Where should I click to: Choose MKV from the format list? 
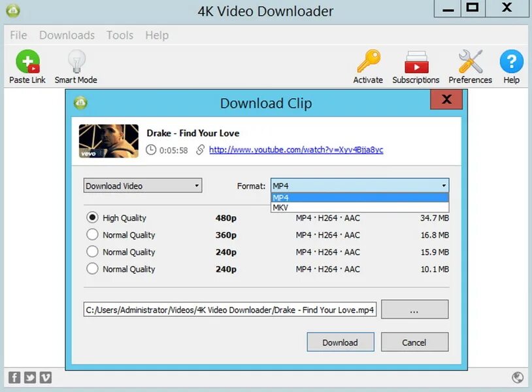[359, 207]
